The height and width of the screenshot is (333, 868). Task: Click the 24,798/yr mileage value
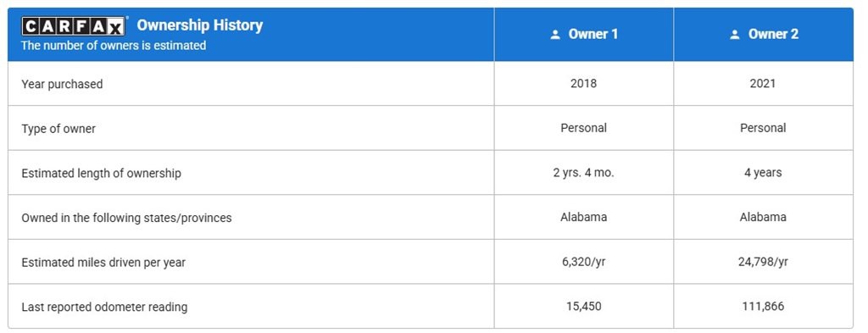tap(763, 262)
